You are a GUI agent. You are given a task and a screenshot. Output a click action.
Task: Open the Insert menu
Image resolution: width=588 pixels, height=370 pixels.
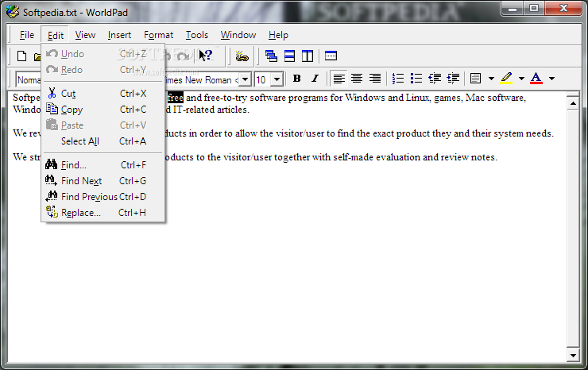click(119, 35)
